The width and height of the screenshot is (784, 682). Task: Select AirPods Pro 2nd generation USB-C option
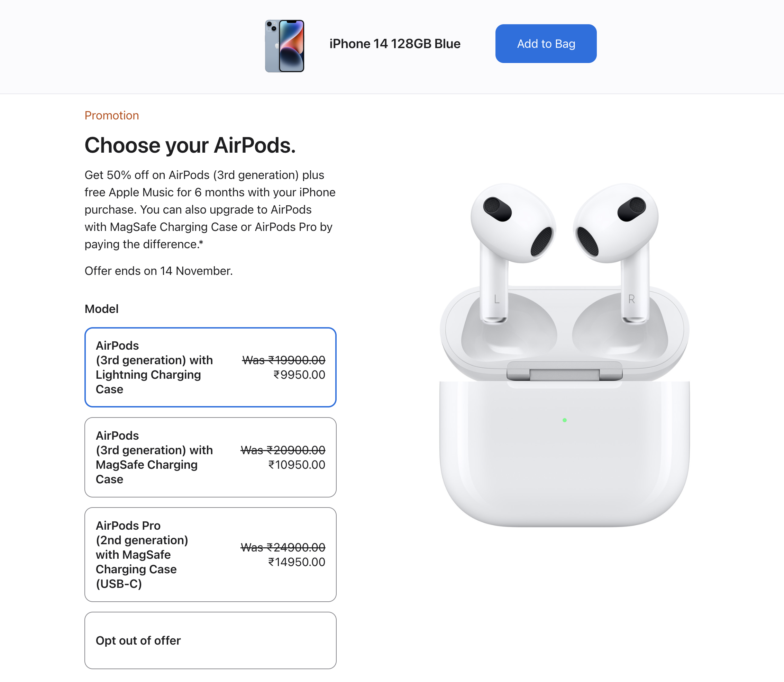pos(210,555)
